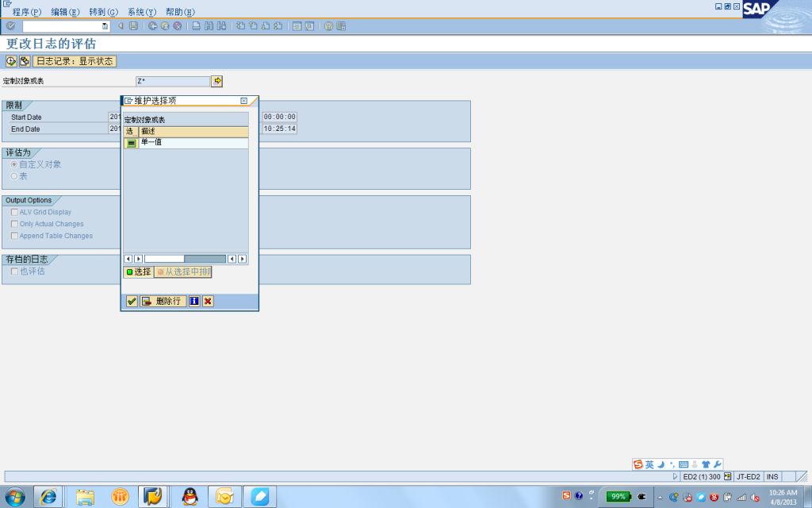Click the end time field 10:25:14
The width and height of the screenshot is (812, 508).
tap(280, 129)
